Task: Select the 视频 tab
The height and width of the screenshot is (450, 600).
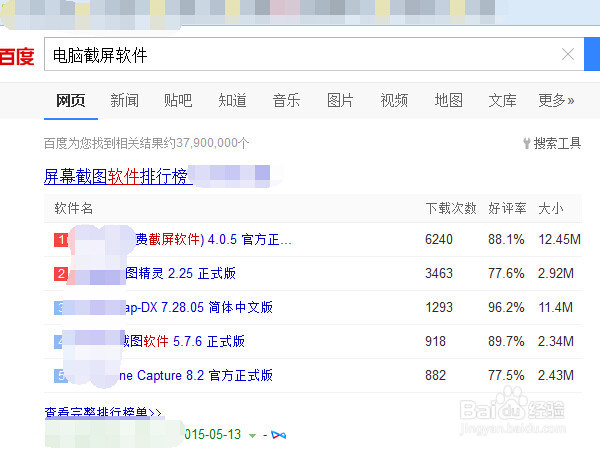Action: tap(394, 101)
